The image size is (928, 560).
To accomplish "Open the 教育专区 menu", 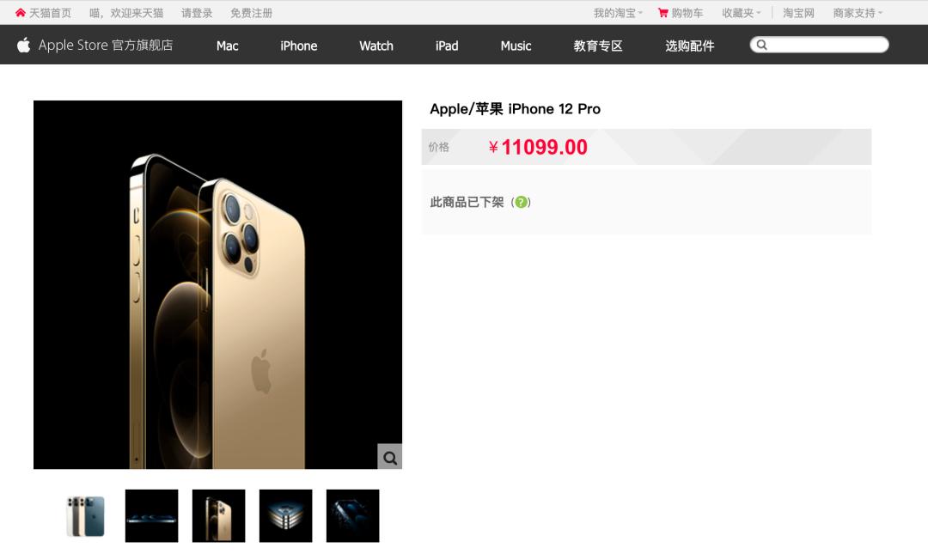I will click(x=598, y=46).
